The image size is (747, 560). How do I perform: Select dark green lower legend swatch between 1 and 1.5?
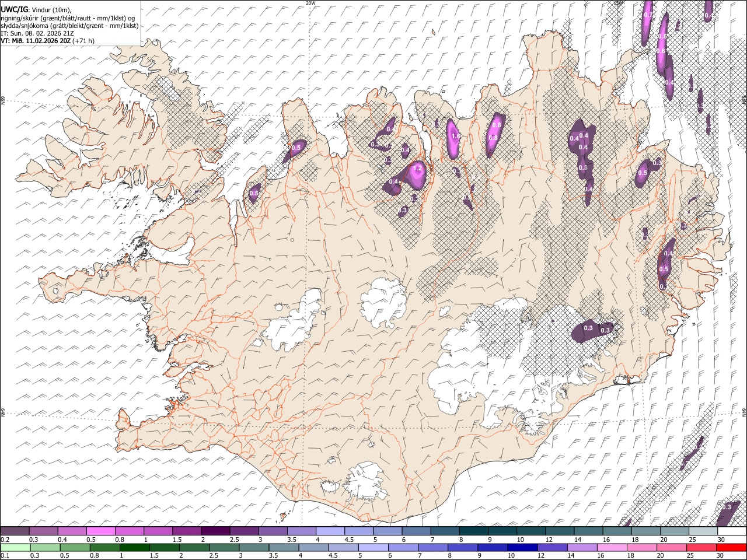(134, 547)
